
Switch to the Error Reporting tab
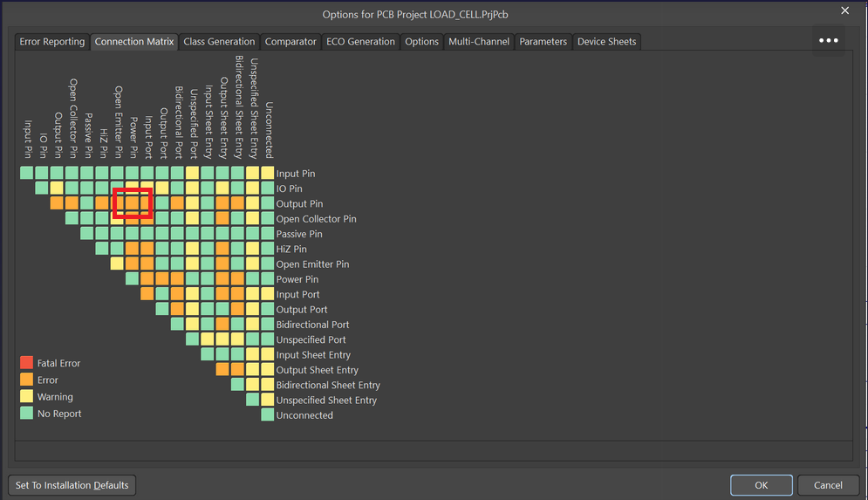[52, 42]
